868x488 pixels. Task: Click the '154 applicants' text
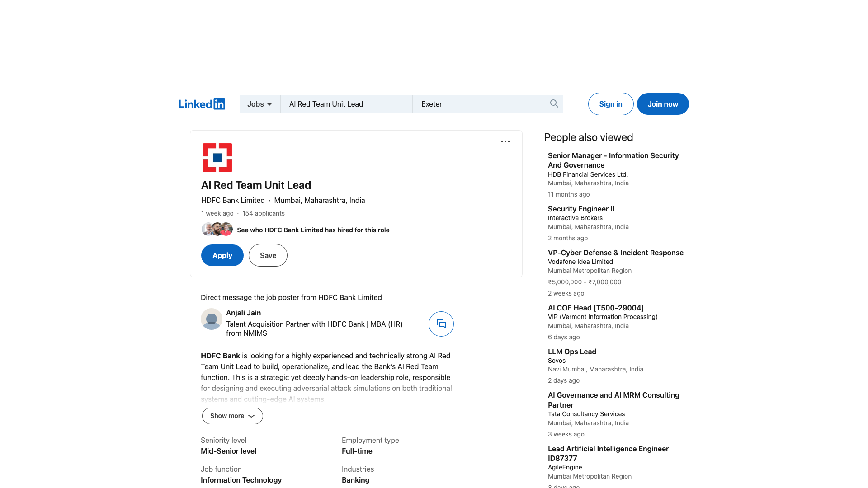coord(264,213)
